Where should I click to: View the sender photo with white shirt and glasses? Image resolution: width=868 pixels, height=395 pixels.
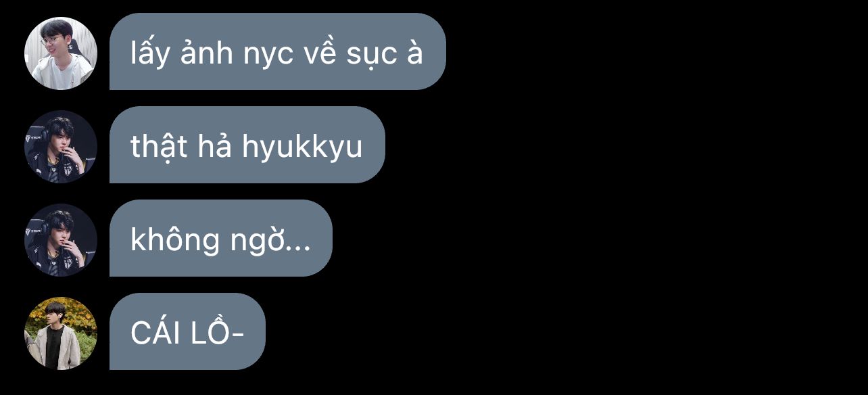click(x=61, y=53)
